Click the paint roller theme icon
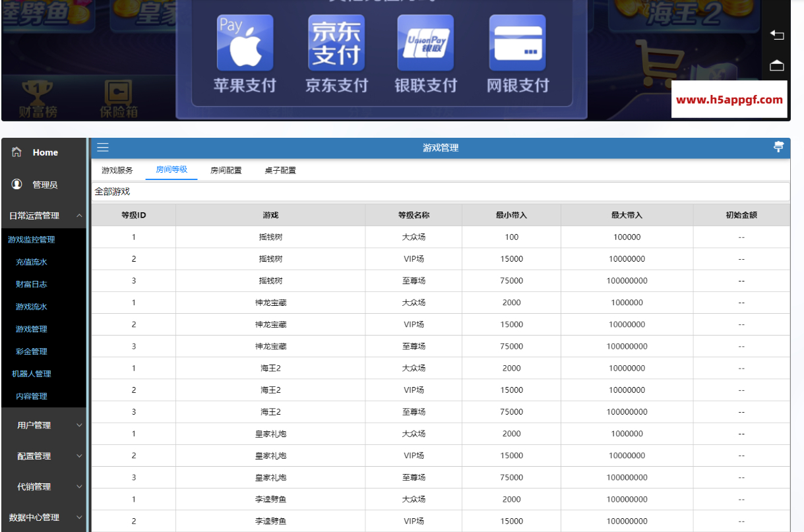 [x=778, y=147]
